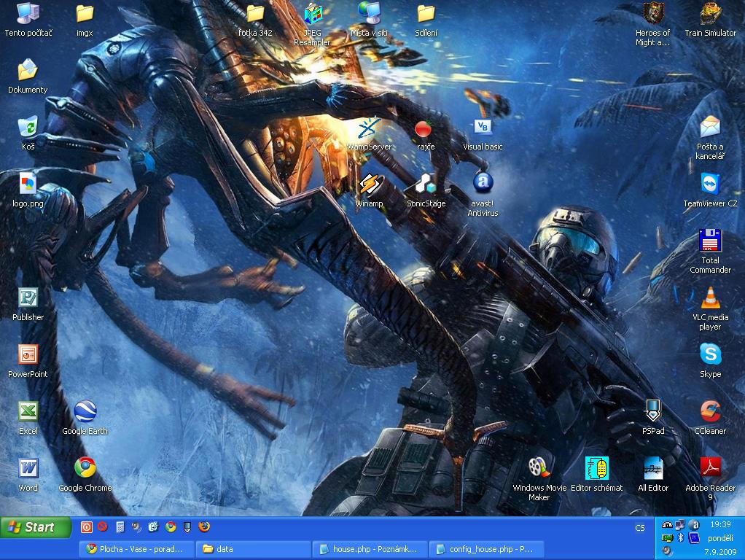Open the imgx folder

(85, 20)
